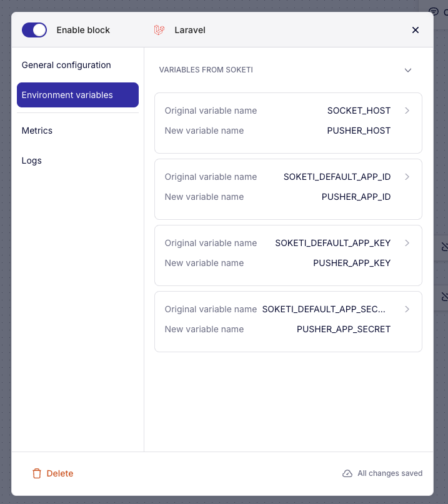448x504 pixels.
Task: Click the PUSHER_HOST new variable name
Action: tap(359, 131)
